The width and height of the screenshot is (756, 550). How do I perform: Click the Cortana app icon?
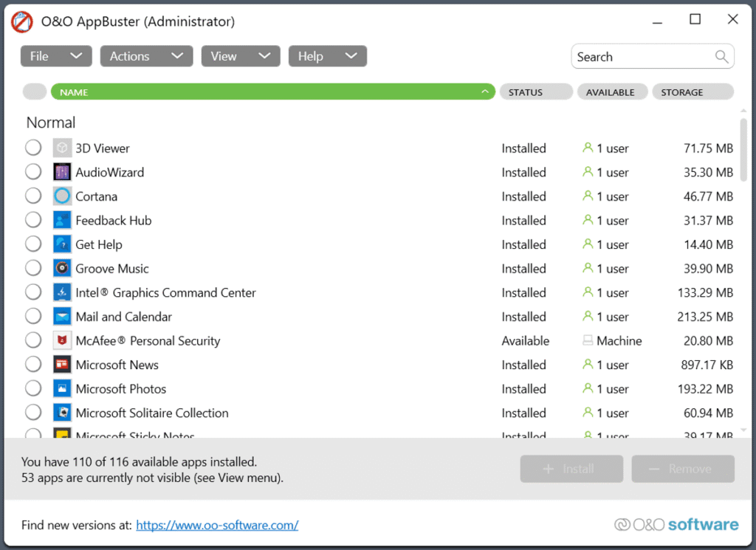tap(62, 196)
